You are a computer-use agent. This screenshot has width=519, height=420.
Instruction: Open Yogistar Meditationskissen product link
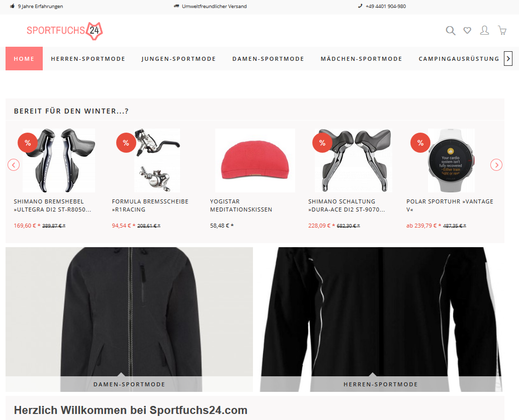pyautogui.click(x=241, y=205)
